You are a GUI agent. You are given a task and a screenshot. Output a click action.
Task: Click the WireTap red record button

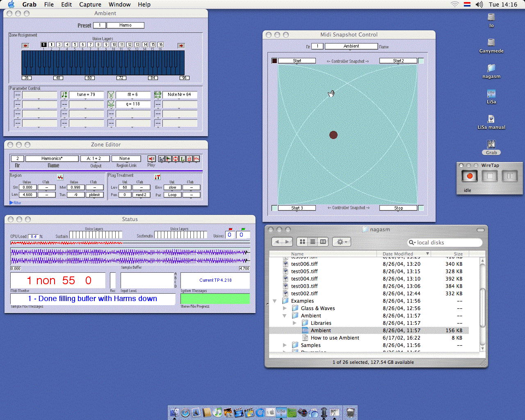click(x=469, y=176)
